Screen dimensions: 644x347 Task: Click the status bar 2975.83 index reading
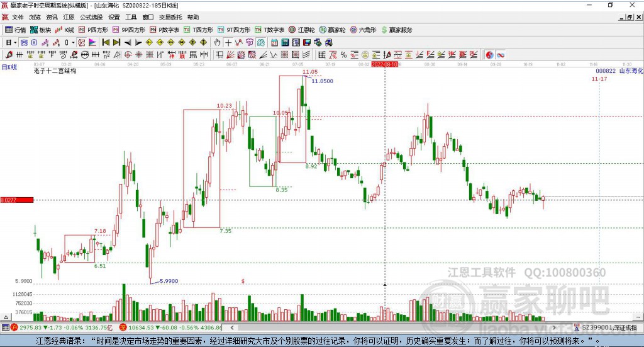click(31, 327)
